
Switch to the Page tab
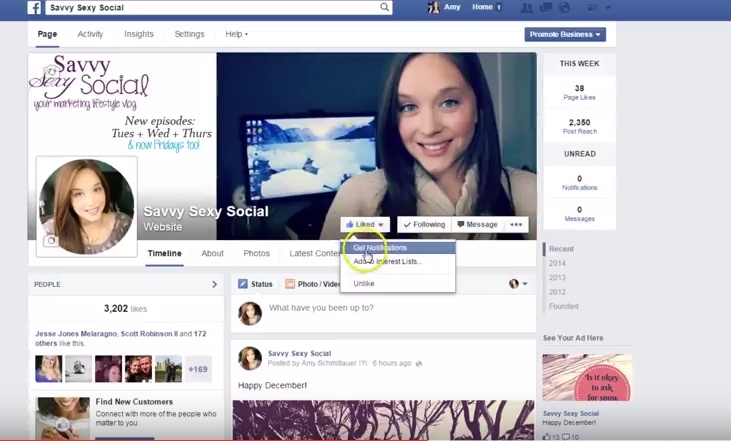click(48, 34)
